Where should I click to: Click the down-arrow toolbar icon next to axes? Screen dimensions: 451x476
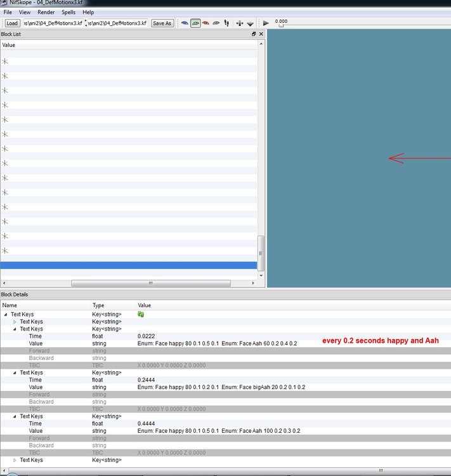click(250, 23)
